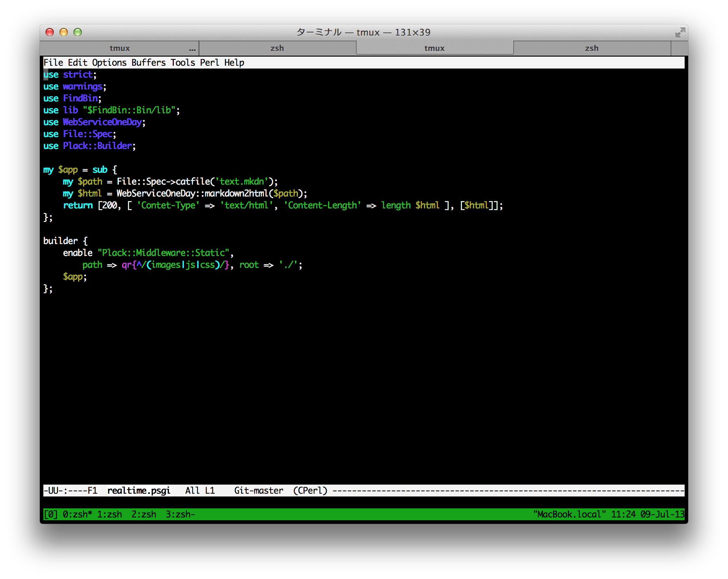Click the '11:24' clock in tmux status bar

[623, 514]
